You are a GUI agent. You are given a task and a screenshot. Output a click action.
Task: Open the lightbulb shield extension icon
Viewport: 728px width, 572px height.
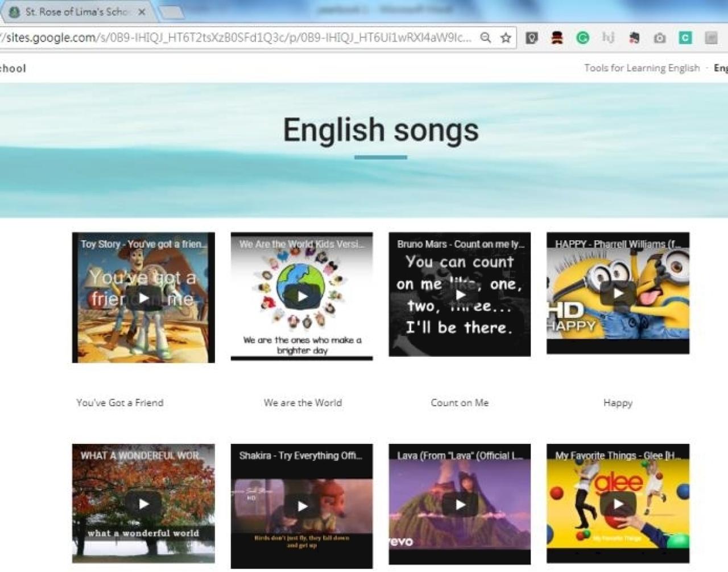(x=532, y=38)
